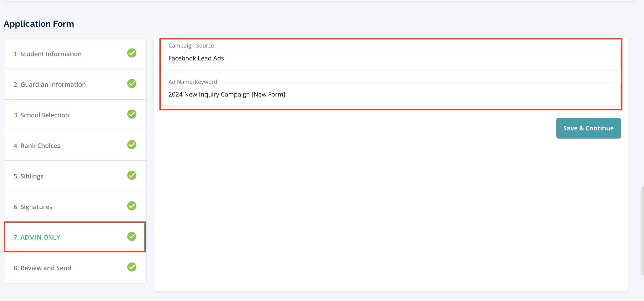
Task: Open the 4. Rank Choices step
Action: coord(37,146)
